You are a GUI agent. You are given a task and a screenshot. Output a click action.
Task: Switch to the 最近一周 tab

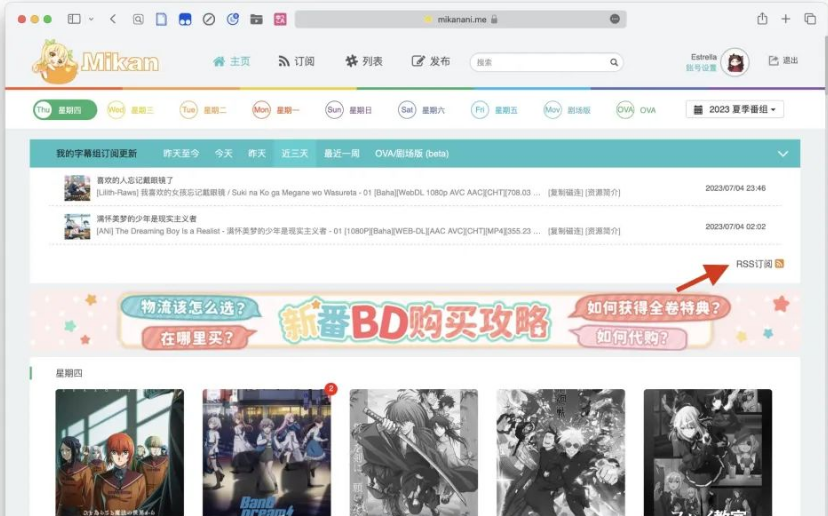342,153
